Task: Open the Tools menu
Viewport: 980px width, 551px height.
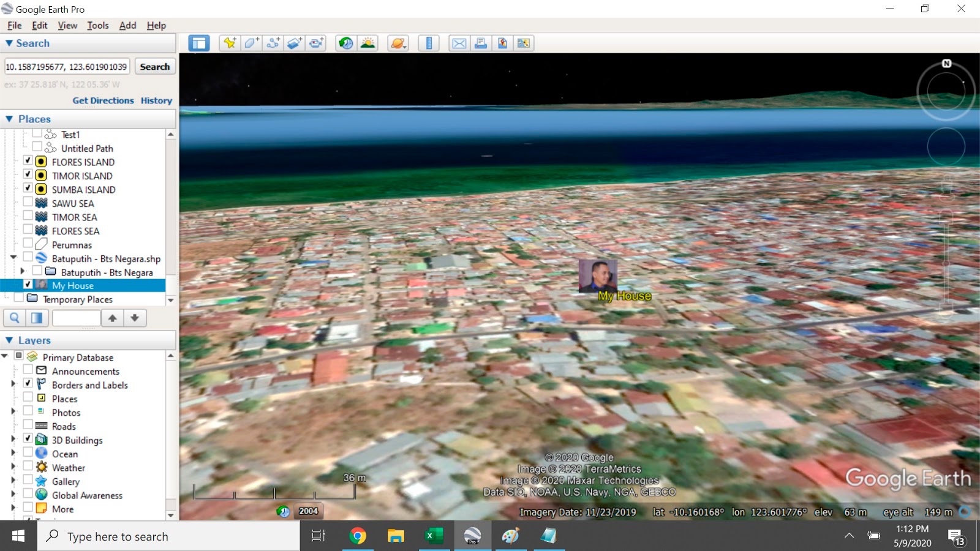Action: tap(97, 25)
